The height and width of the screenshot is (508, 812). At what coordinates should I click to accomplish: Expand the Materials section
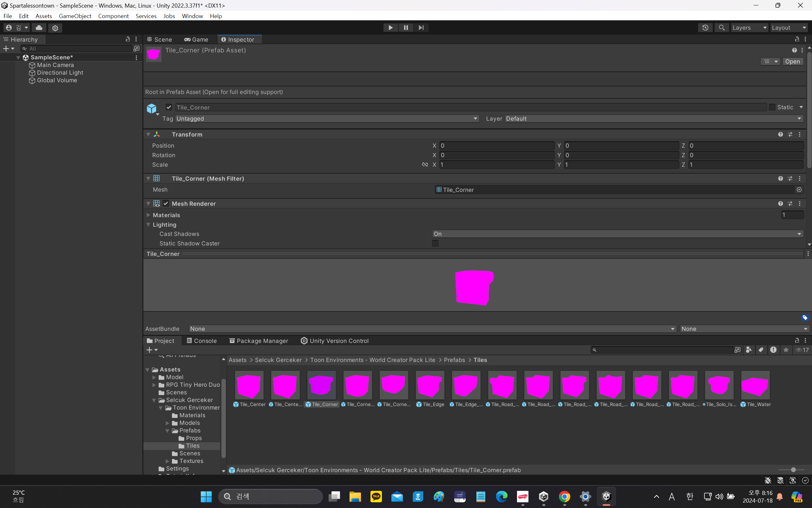(148, 215)
